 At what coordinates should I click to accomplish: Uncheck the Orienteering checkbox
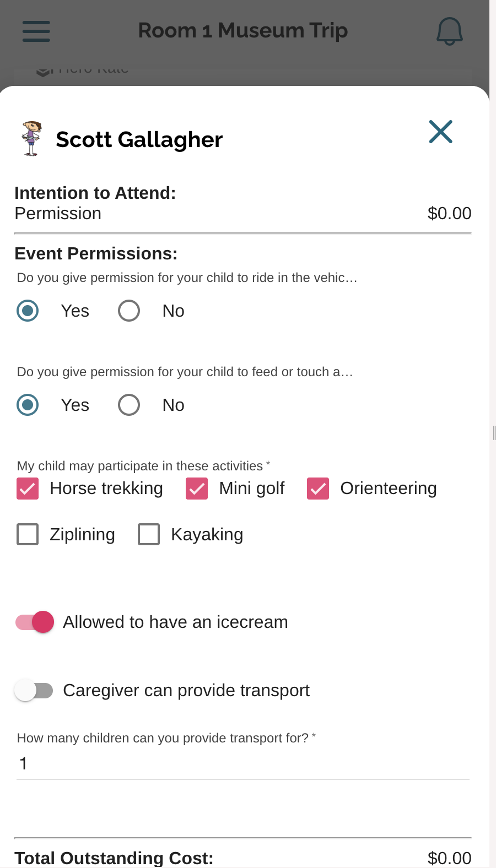coord(318,489)
